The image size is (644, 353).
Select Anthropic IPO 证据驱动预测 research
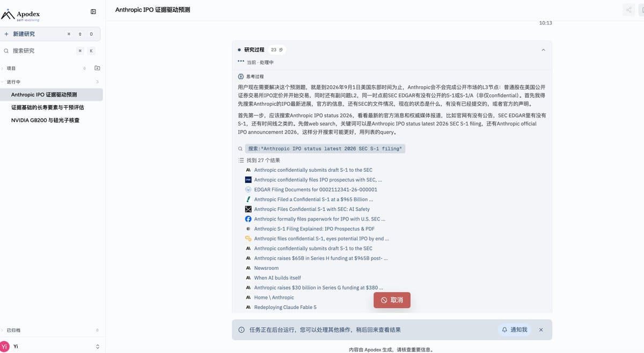point(52,94)
